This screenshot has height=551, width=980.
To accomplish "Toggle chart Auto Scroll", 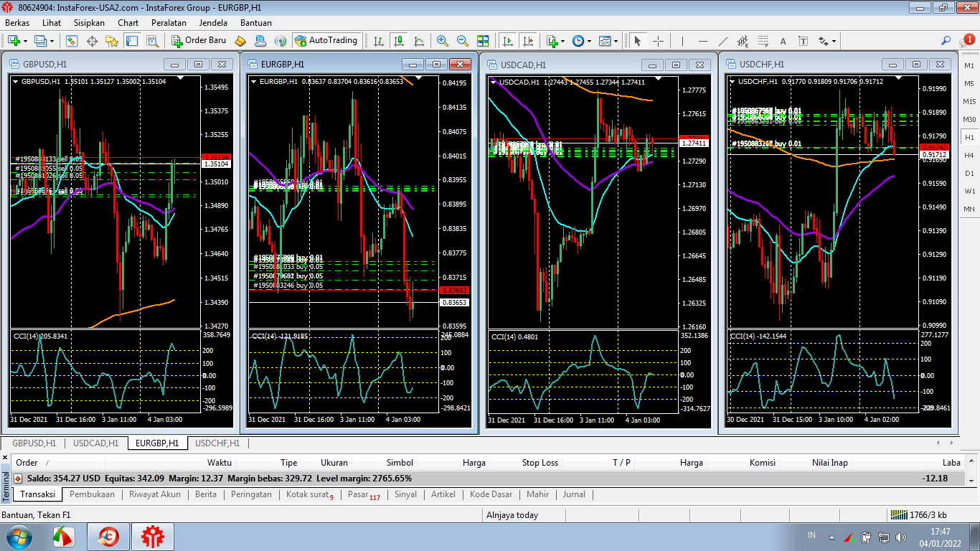I will [508, 41].
